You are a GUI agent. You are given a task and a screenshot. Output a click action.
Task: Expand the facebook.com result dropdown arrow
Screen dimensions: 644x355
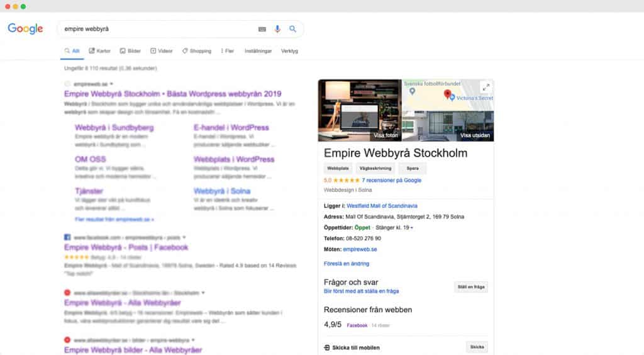(x=184, y=237)
